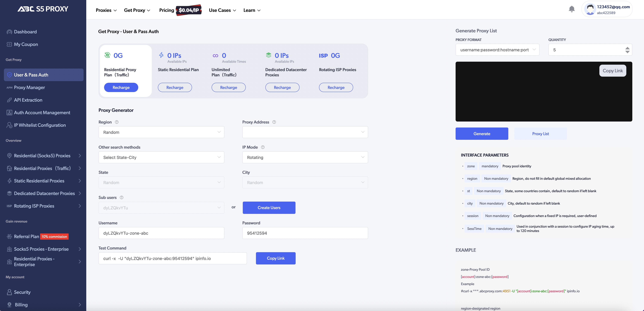Image resolution: width=644 pixels, height=311 pixels.
Task: Click the Dashboard gauge icon in sidebar
Action: [x=9, y=32]
